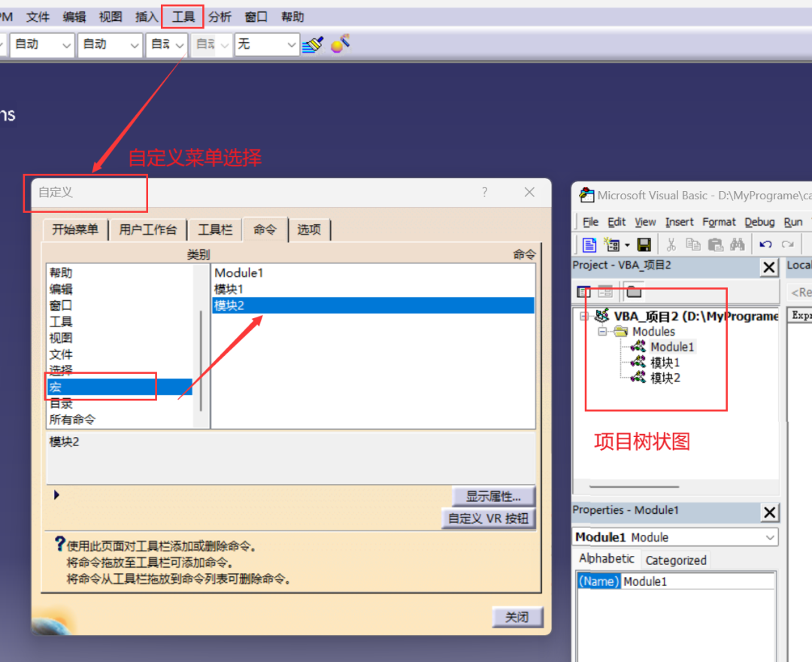Viewport: 812px width, 662px height.
Task: Open the 工具 menu
Action: coord(183,17)
